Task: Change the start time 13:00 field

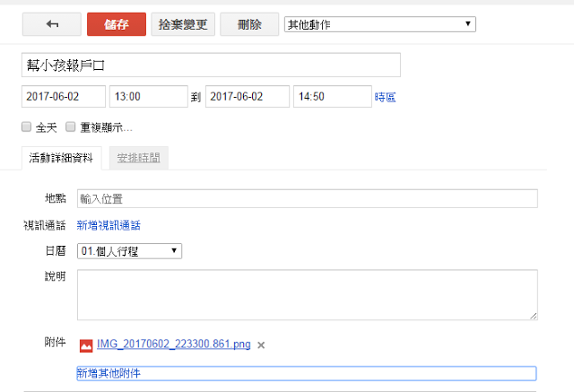Action: click(149, 97)
